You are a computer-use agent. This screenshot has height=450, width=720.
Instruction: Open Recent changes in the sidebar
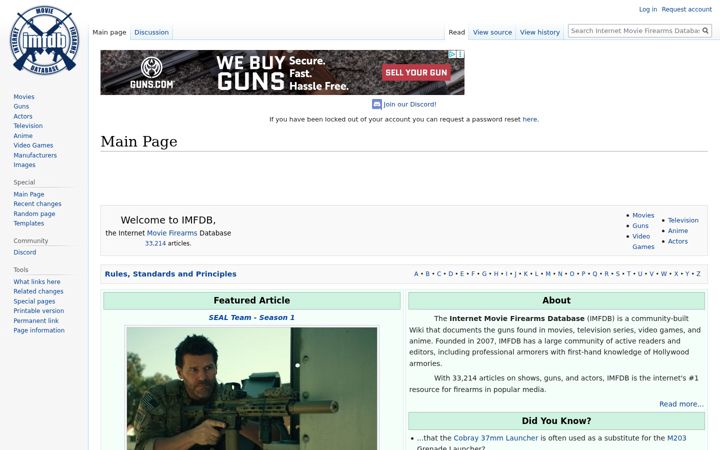37,203
